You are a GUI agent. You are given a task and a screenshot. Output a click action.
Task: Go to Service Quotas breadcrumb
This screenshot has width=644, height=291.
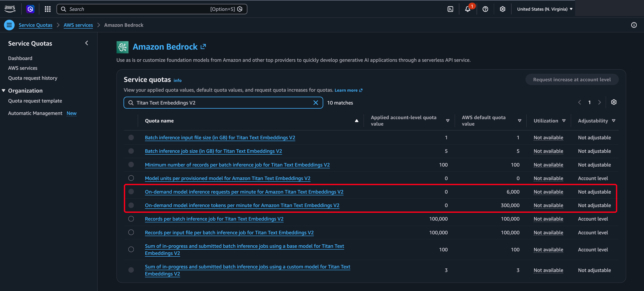[36, 25]
